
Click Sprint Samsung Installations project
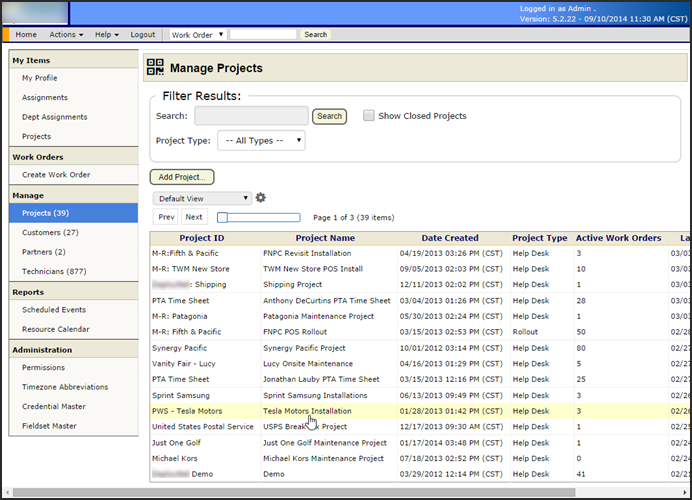315,395
